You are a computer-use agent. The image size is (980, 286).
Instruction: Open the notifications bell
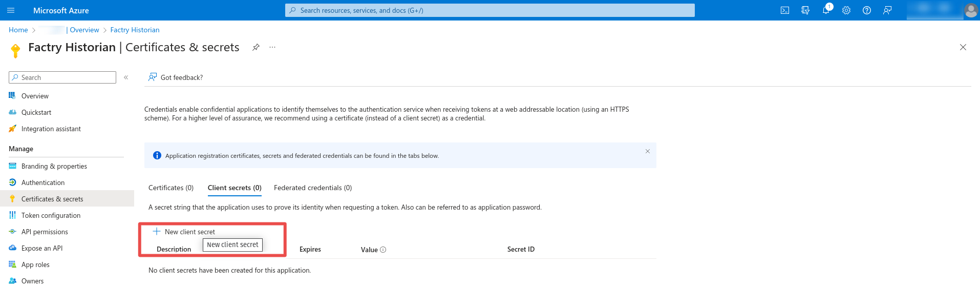[826, 10]
